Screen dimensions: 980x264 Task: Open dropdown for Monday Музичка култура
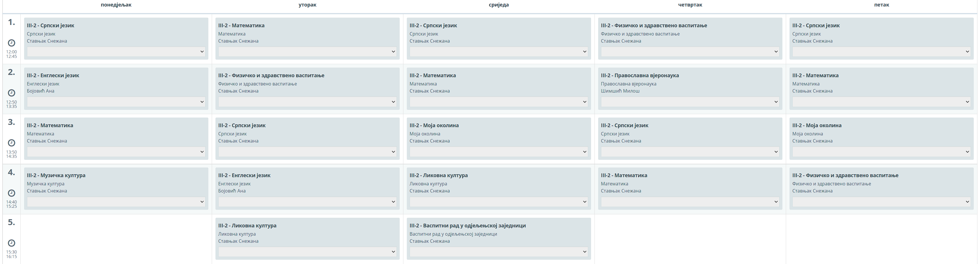pyautogui.click(x=116, y=202)
